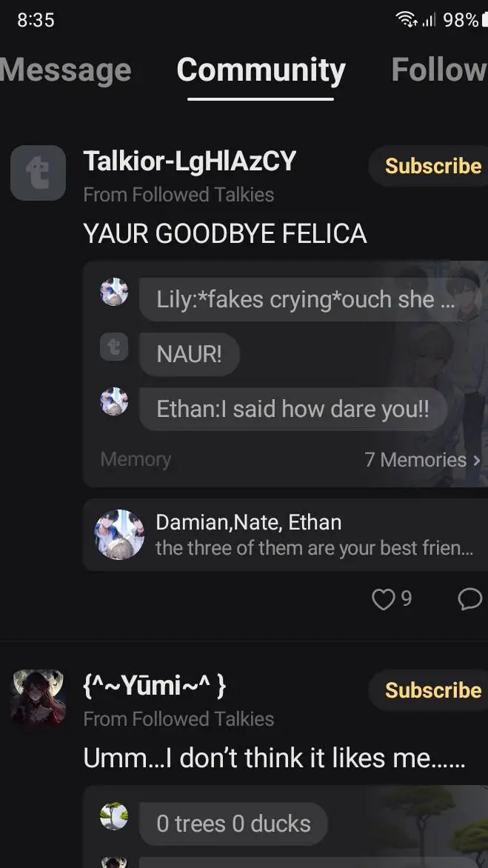Open post titled YAUR GOODBYE FELICA

[x=224, y=233]
